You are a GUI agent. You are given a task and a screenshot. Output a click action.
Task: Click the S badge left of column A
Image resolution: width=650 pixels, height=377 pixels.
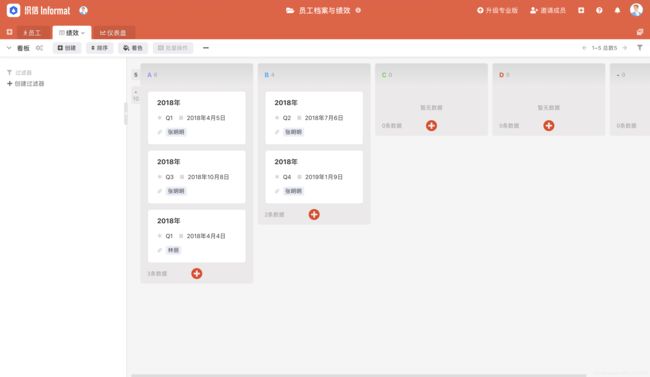tap(136, 75)
